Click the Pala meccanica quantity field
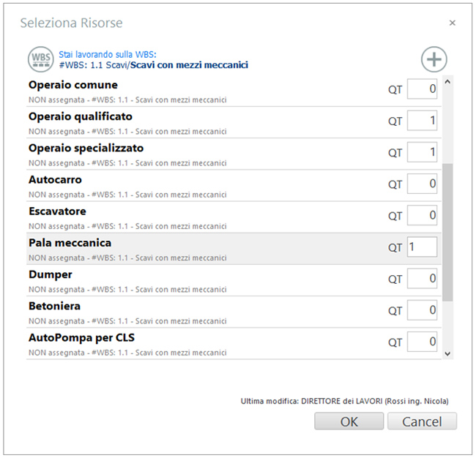 pos(422,247)
